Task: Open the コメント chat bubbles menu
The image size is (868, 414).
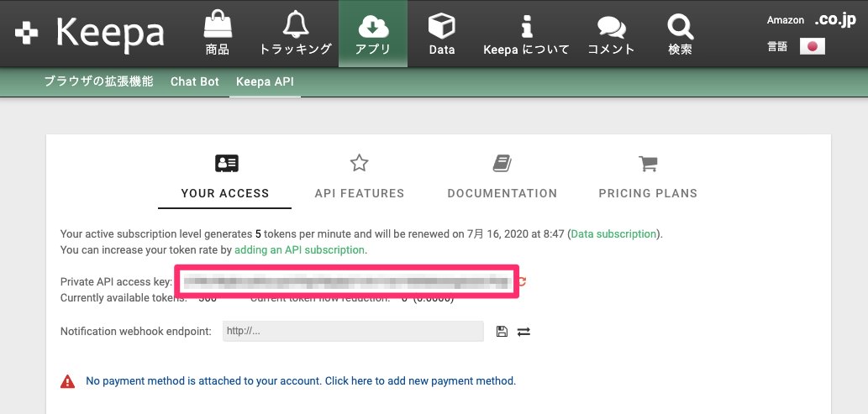Action: coord(611,34)
